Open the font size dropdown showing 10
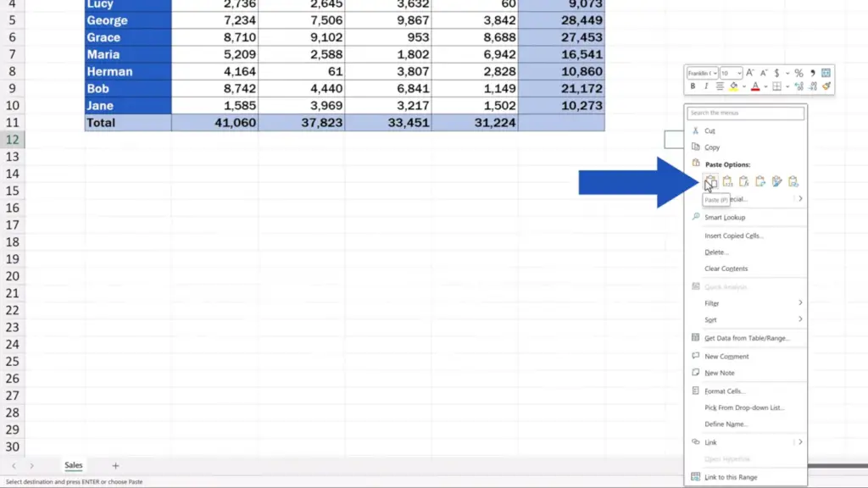Image resolution: width=868 pixels, height=488 pixels. coord(731,74)
